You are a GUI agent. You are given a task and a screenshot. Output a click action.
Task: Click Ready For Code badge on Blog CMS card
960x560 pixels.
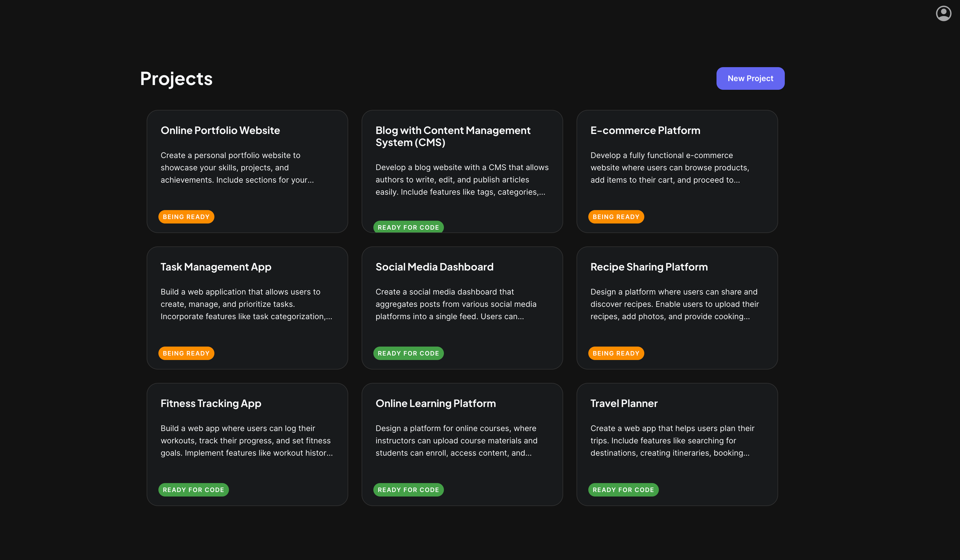tap(408, 227)
